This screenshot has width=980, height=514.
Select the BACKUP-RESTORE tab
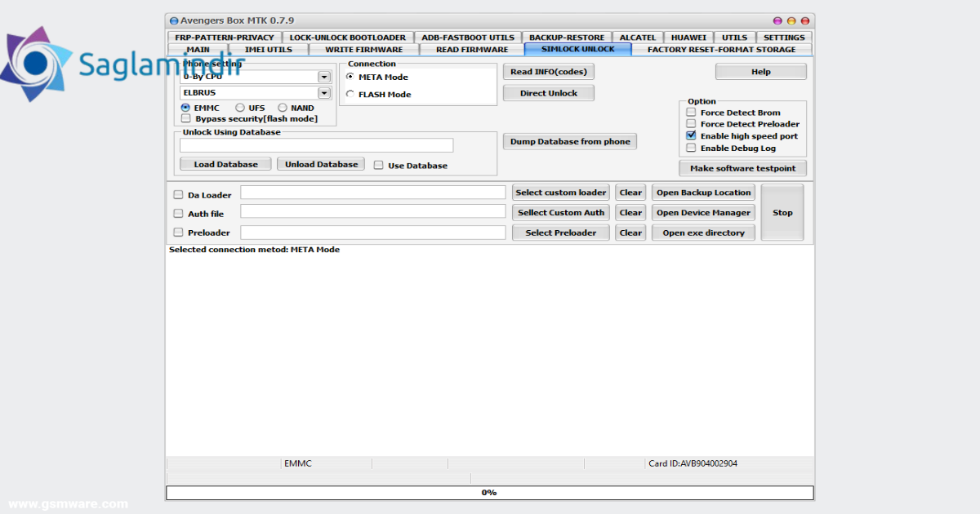pos(567,38)
